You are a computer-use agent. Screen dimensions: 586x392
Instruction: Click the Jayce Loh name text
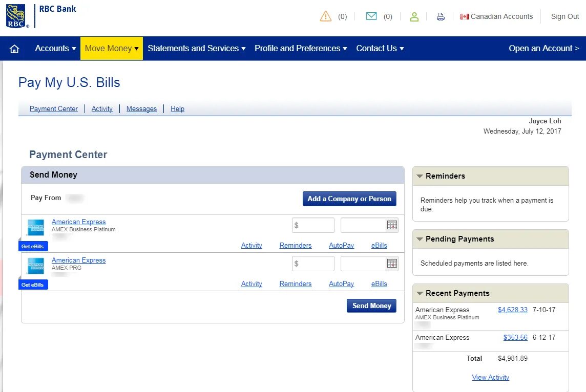(545, 121)
